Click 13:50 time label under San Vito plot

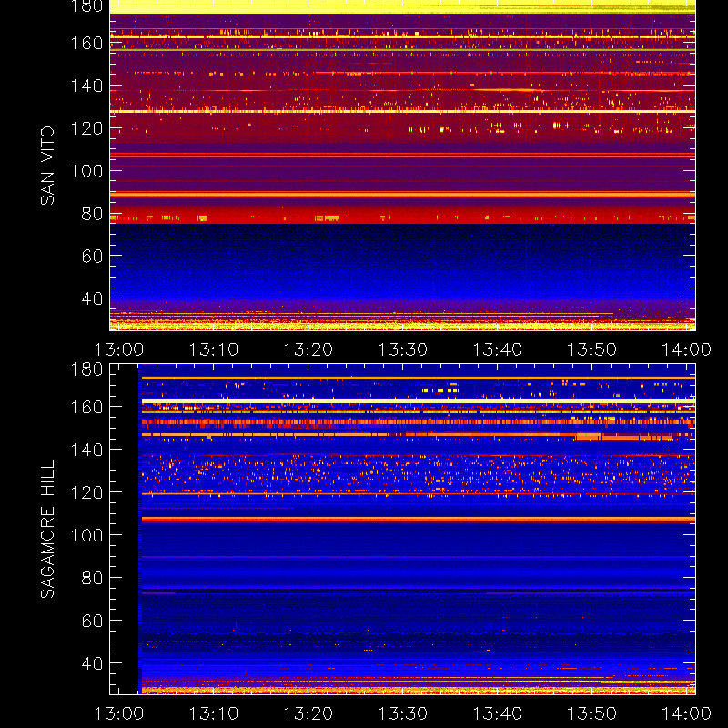[x=592, y=349]
